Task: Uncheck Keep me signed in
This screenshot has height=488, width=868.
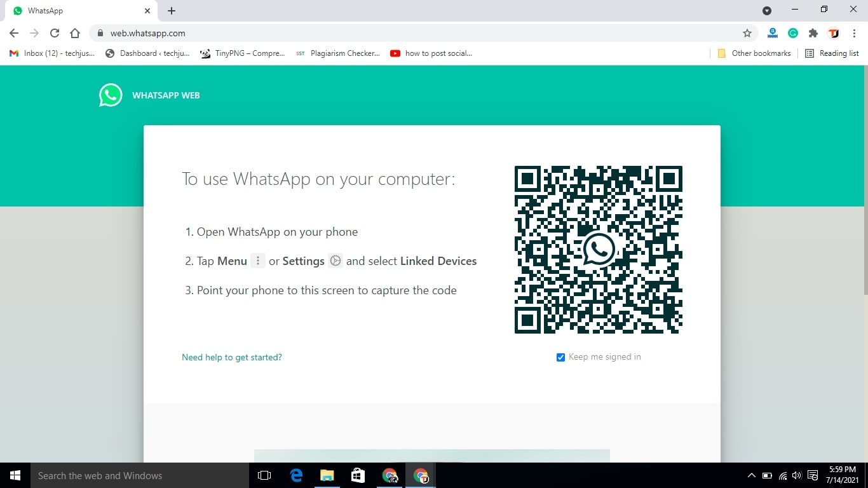Action: coord(560,357)
